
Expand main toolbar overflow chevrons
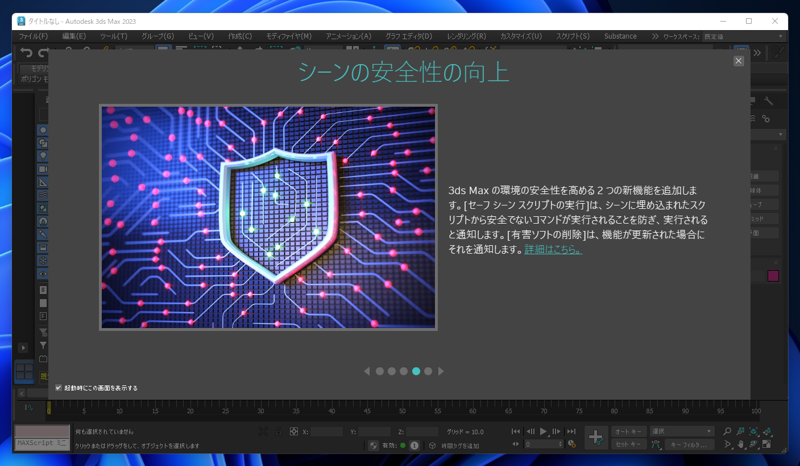(758, 53)
